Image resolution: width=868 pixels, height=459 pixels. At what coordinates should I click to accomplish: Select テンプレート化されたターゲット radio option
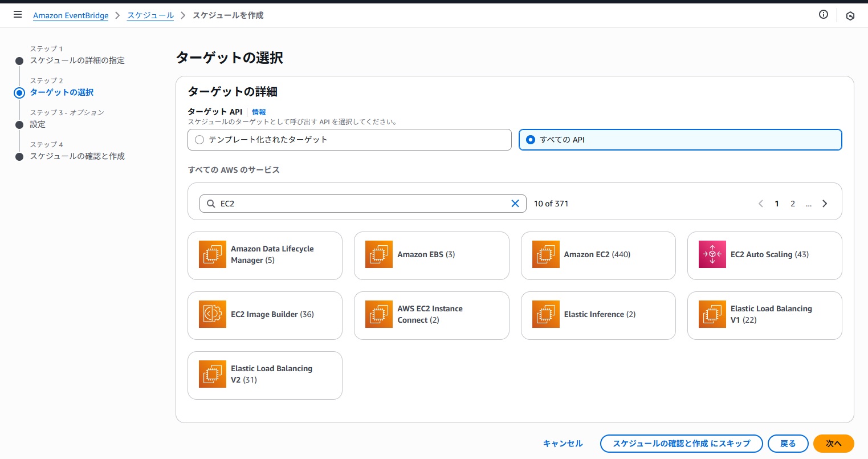point(199,140)
